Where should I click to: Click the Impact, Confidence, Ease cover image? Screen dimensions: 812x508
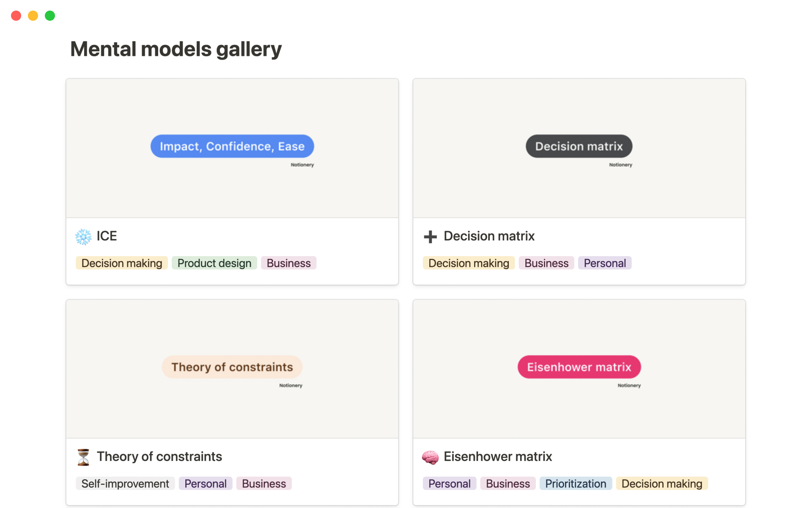[232, 146]
